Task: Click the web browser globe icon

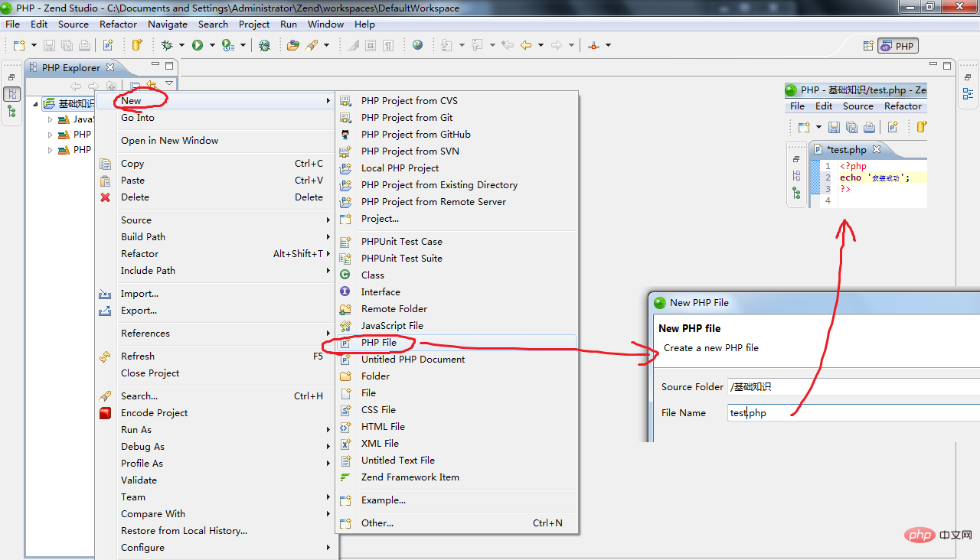Action: click(x=417, y=45)
